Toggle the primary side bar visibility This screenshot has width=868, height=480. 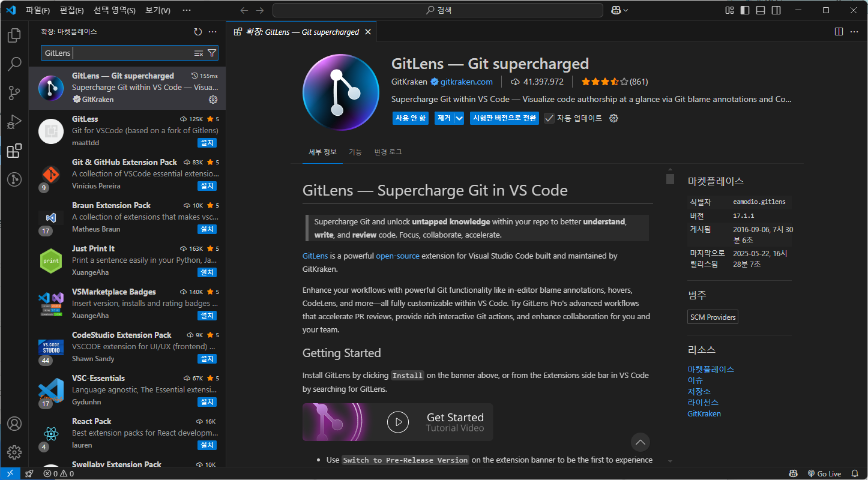[x=745, y=10]
